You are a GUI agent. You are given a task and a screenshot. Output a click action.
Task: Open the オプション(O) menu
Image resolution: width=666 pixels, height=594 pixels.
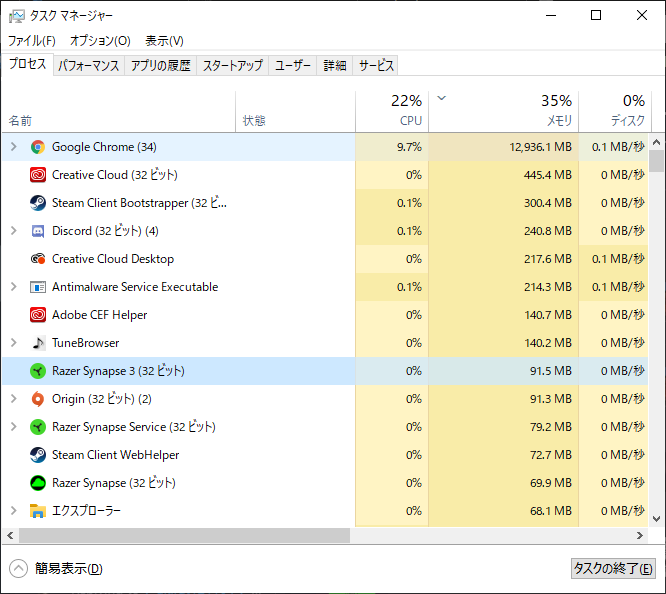point(100,41)
